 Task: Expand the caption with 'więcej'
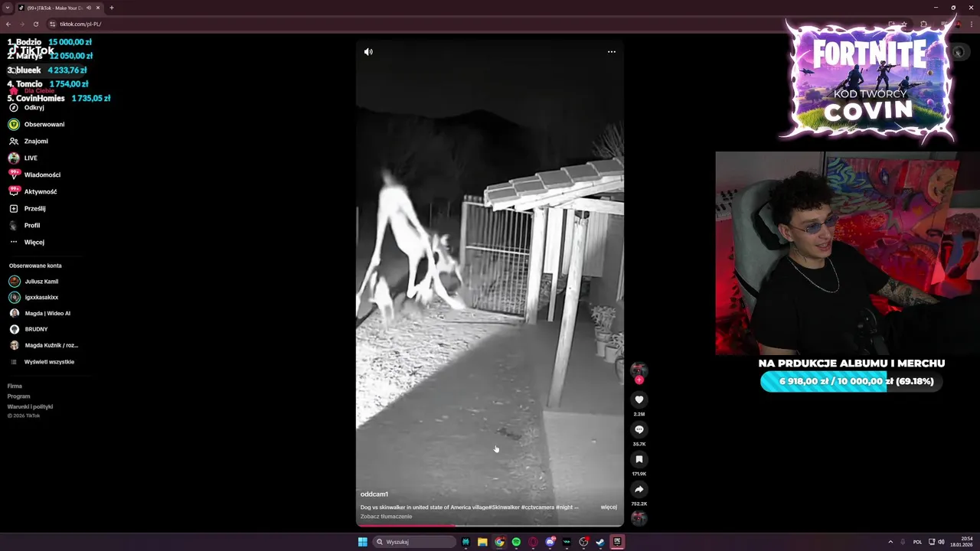coord(609,507)
